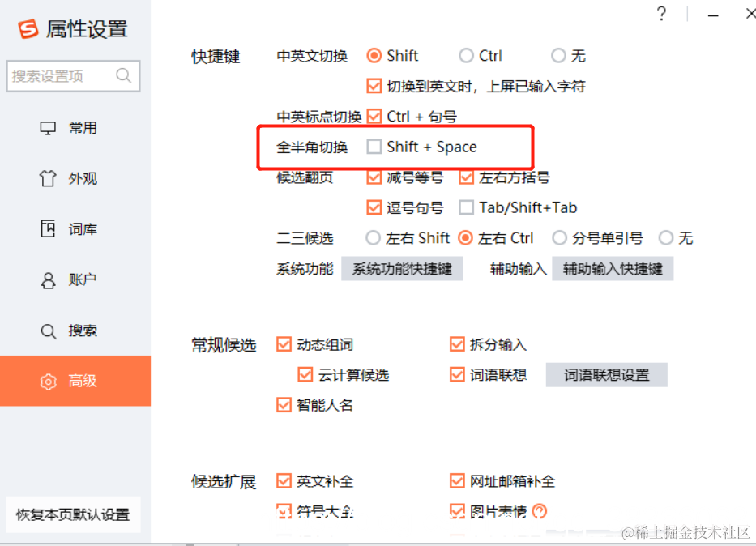Viewport: 756px width, 546px height.
Task: Toggle 智能人名 checkbox
Action: 284,405
